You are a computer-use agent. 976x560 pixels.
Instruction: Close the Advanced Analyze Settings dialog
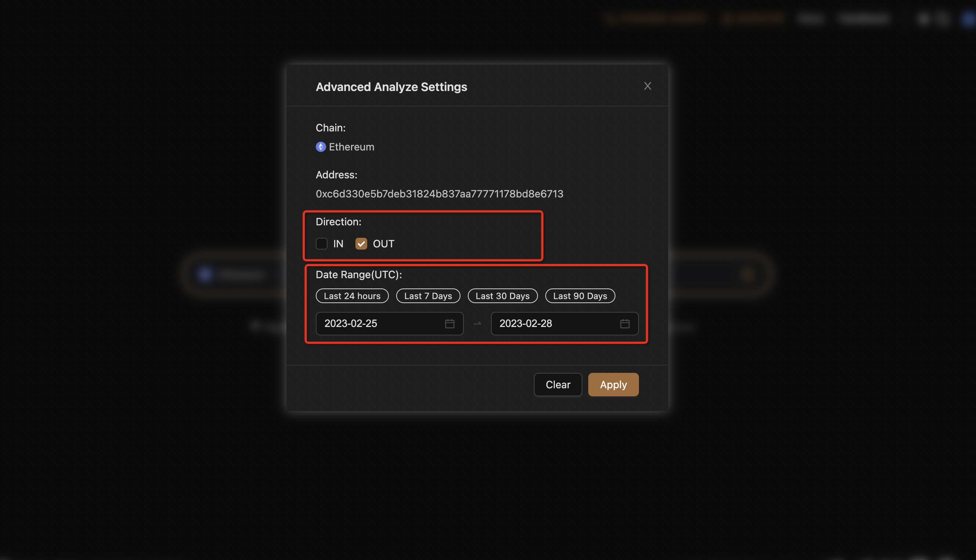[x=647, y=86]
